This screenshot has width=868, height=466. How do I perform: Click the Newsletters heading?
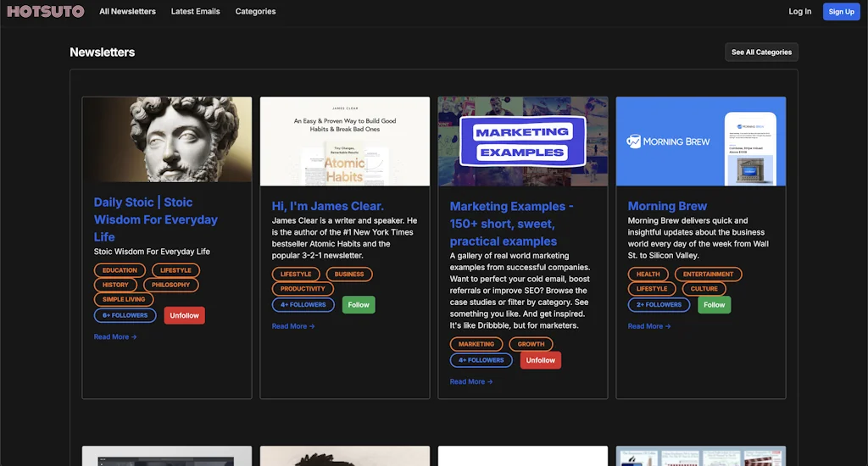point(103,52)
